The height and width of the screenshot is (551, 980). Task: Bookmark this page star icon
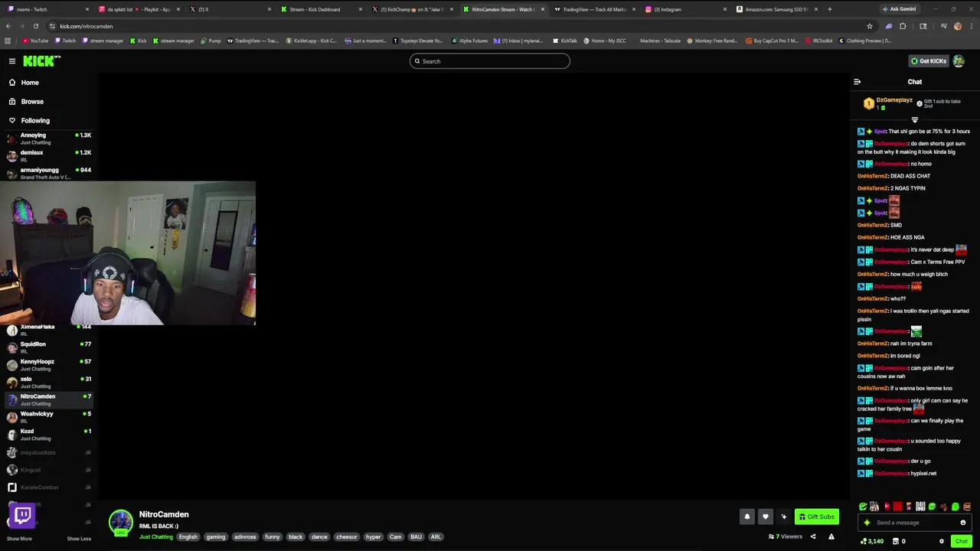tap(869, 26)
